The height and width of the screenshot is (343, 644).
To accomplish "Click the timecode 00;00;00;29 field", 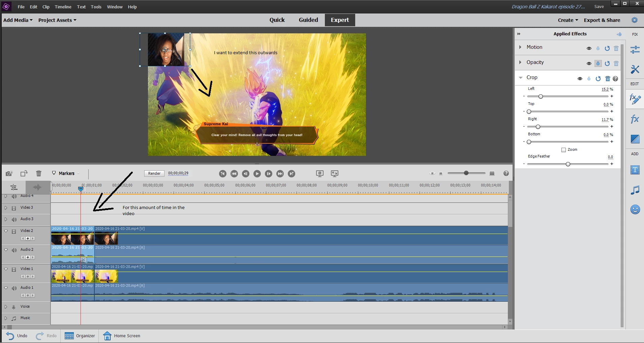I will click(178, 173).
